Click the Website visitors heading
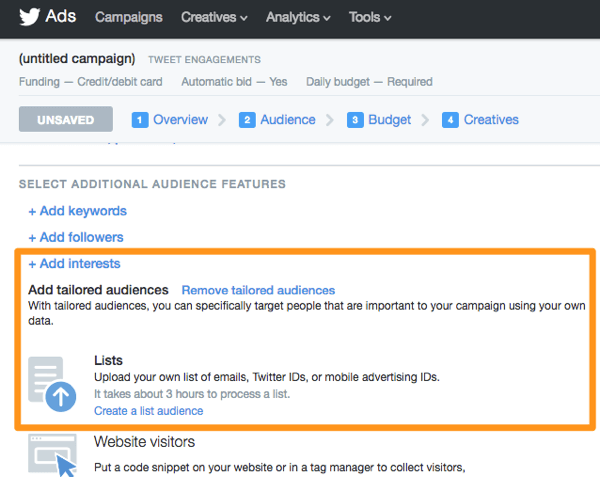This screenshot has width=600, height=477. point(144,442)
